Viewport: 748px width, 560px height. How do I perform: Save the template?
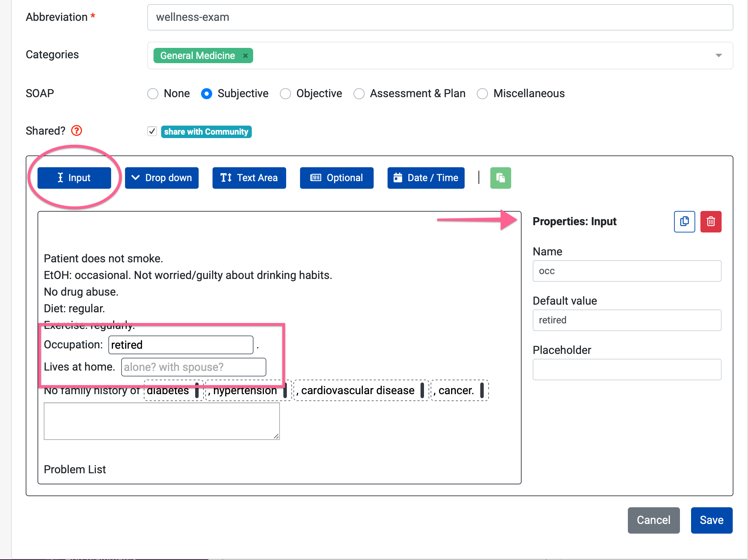pos(711,520)
